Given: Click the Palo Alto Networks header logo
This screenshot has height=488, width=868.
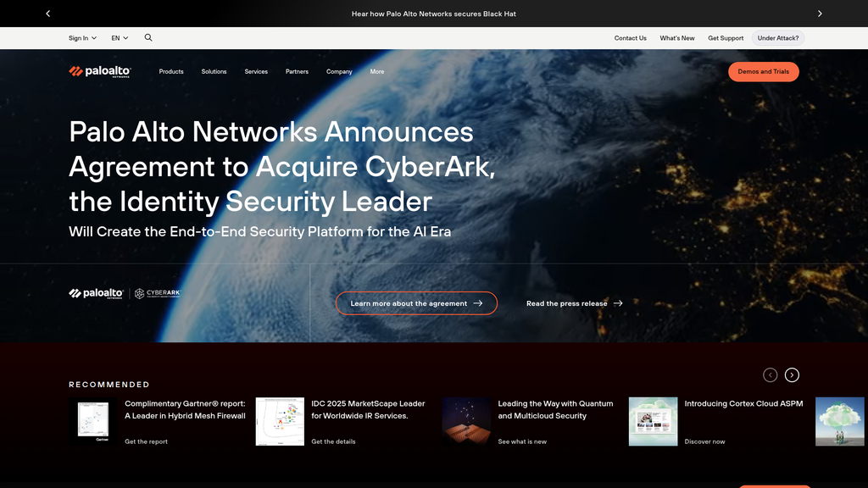Looking at the screenshot, I should (100, 71).
